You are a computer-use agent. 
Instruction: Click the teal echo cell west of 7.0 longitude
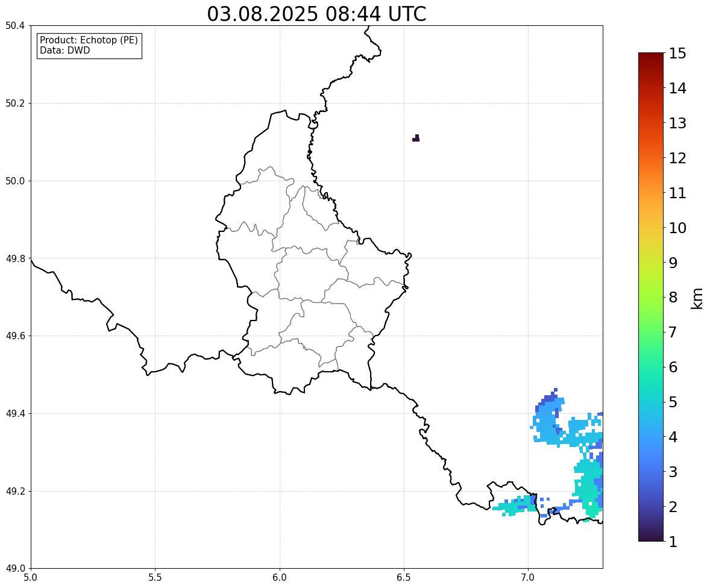[x=515, y=505]
